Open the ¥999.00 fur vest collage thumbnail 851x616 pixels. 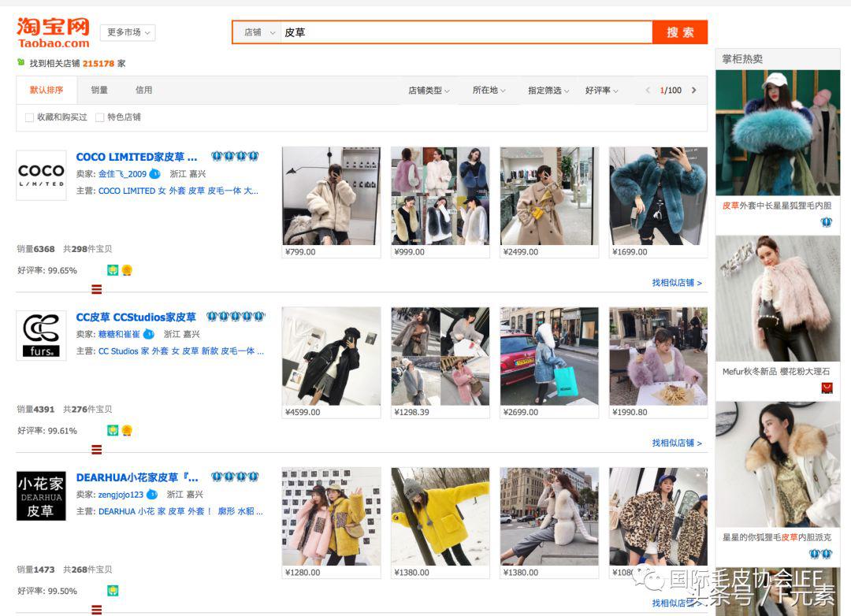pos(440,196)
